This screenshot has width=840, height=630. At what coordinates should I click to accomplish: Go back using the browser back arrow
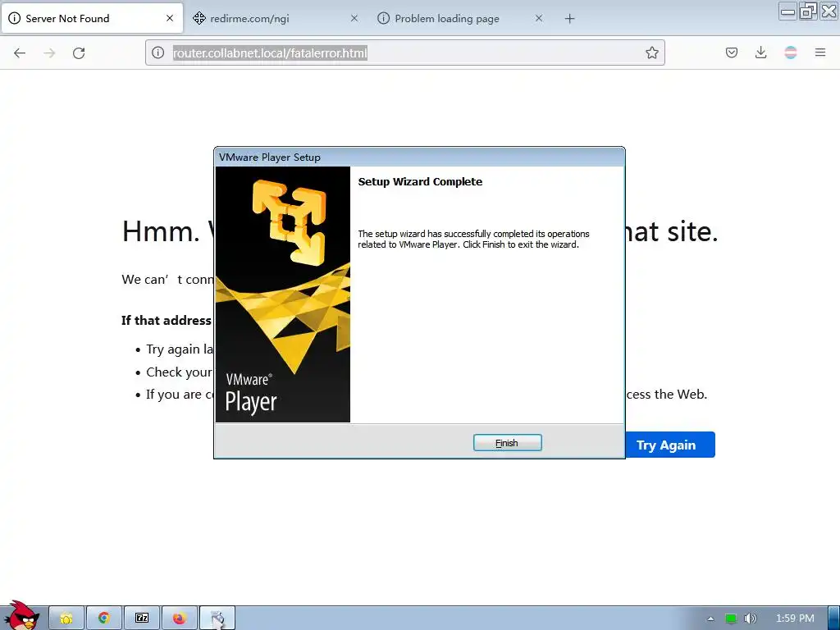(20, 53)
